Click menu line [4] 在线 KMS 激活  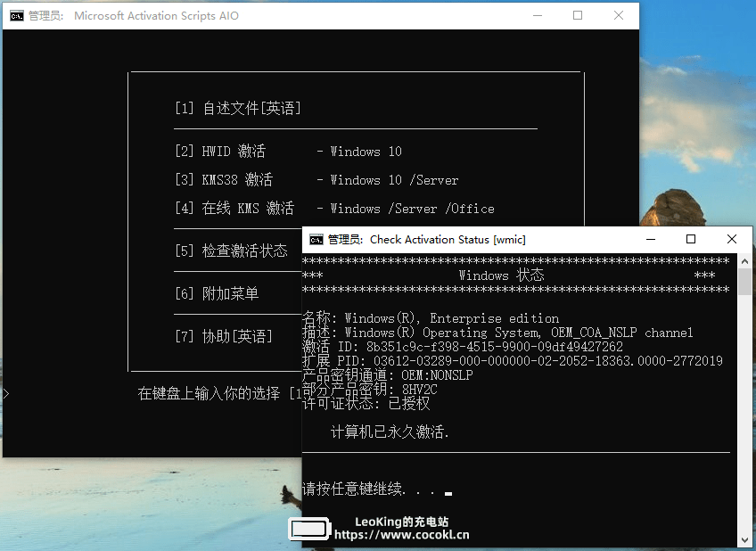click(x=334, y=209)
